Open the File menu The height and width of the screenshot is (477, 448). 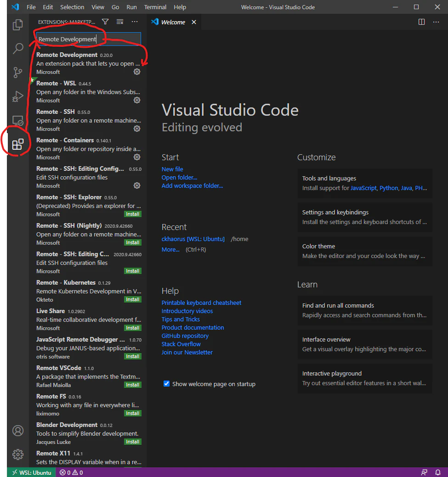[31, 7]
